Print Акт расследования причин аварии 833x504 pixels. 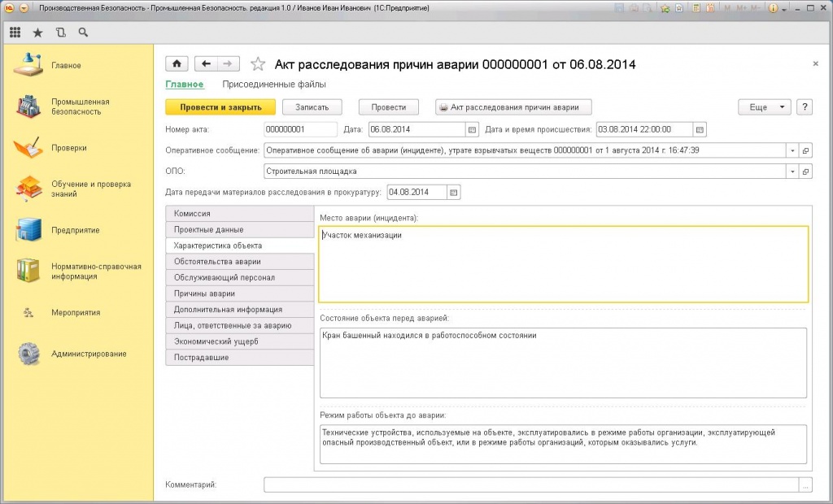(513, 107)
